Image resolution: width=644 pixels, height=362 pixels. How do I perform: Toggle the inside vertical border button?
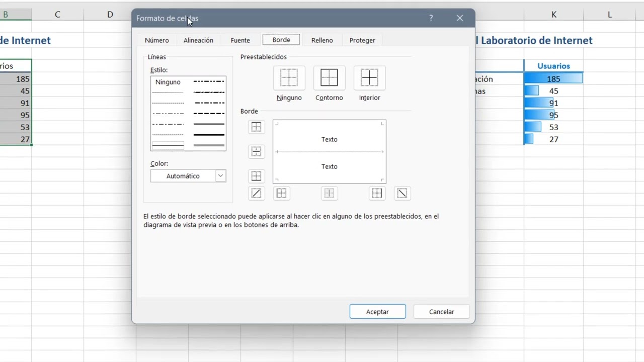coord(329,193)
